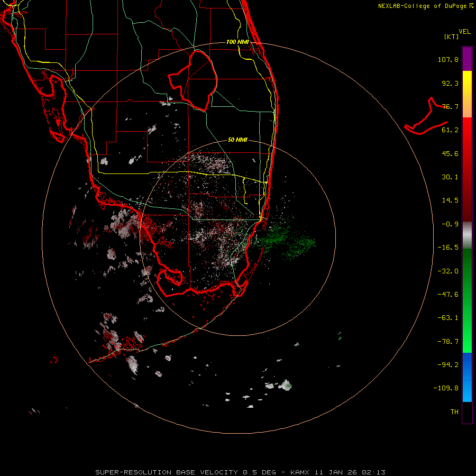Image resolution: width=476 pixels, height=476 pixels.
Task: Select the 107.8 velocity scale value
Action: [x=448, y=59]
